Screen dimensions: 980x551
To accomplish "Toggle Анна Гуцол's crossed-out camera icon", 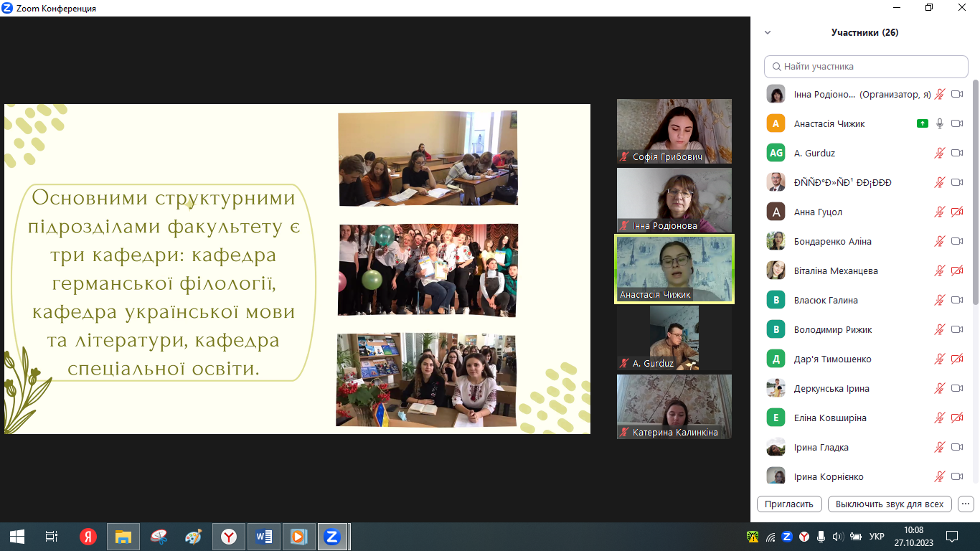I will pos(957,212).
